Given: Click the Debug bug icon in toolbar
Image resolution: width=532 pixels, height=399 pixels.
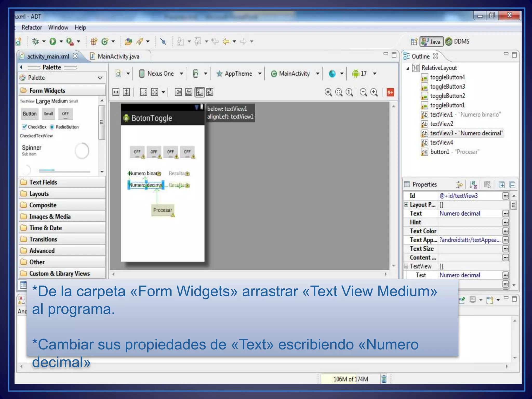Looking at the screenshot, I should [36, 41].
